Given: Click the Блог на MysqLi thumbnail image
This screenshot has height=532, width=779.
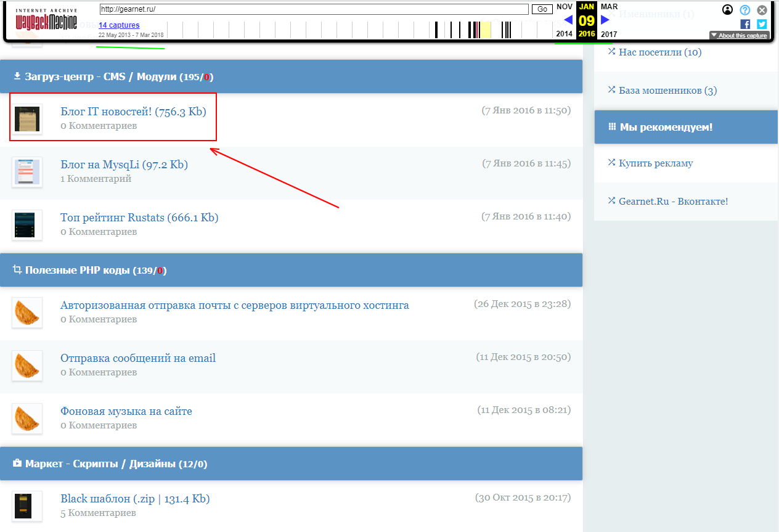Looking at the screenshot, I should [x=27, y=172].
